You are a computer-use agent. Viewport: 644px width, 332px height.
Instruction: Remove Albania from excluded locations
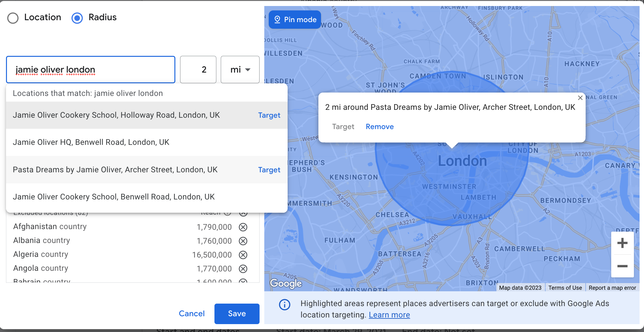(x=243, y=241)
